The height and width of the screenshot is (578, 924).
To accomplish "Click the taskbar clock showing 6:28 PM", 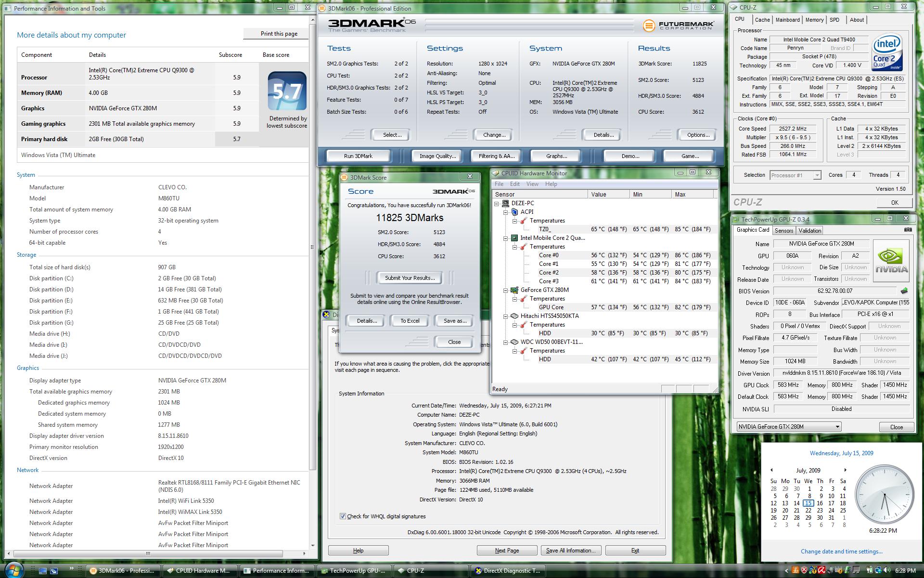I will pos(905,571).
